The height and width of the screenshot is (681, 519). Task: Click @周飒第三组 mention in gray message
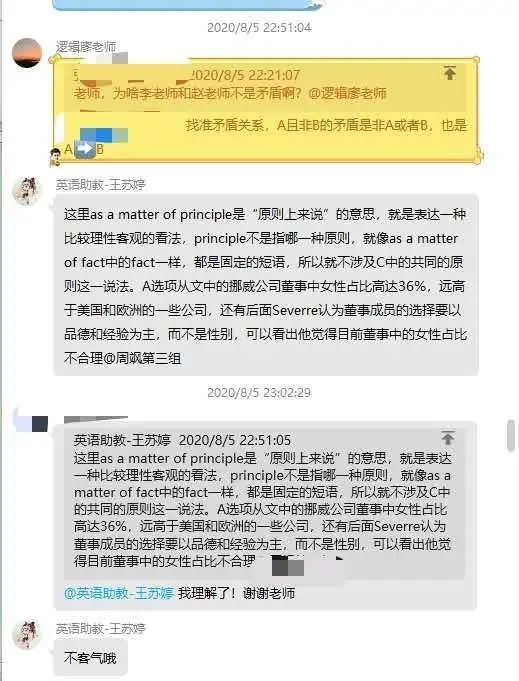142,358
